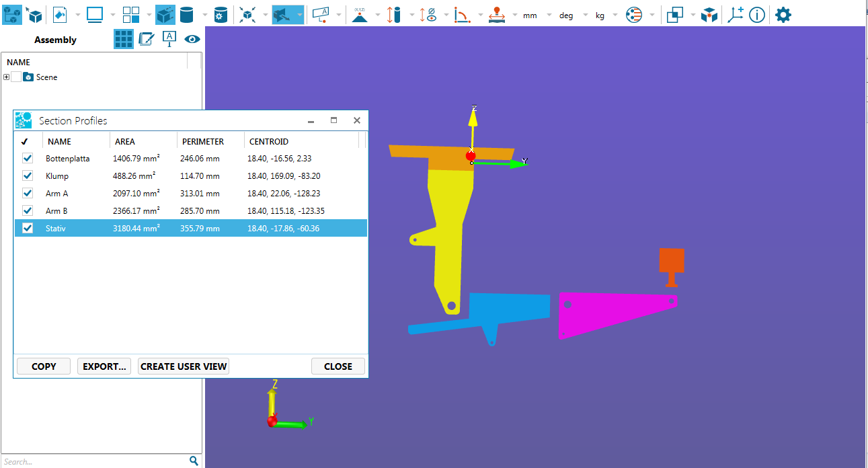
Task: Open the markup edit panel icon
Action: click(x=146, y=40)
